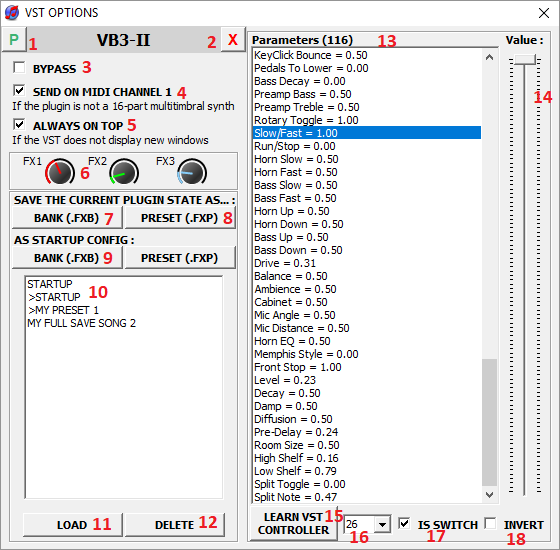Click the Value slider thumb
The height and width of the screenshot is (550, 560).
(525, 59)
